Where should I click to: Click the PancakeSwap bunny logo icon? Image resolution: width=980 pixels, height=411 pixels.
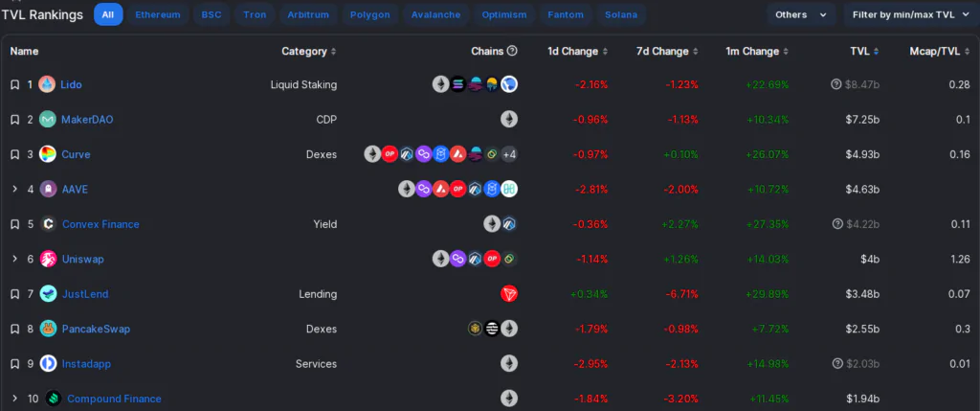coord(48,329)
